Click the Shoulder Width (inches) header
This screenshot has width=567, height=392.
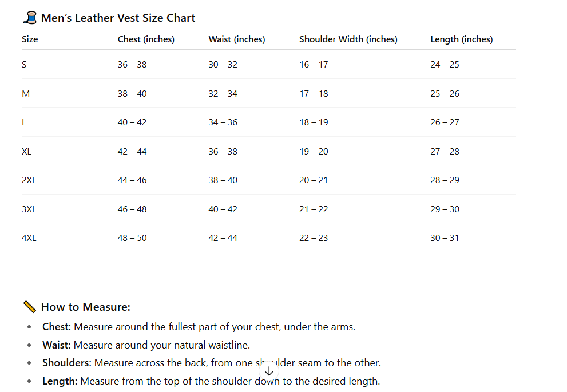(x=348, y=39)
